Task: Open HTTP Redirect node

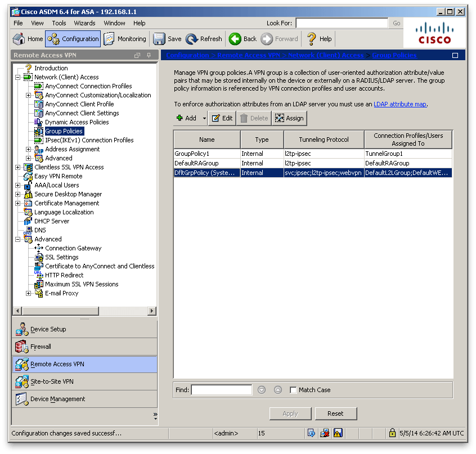Action: pos(64,275)
